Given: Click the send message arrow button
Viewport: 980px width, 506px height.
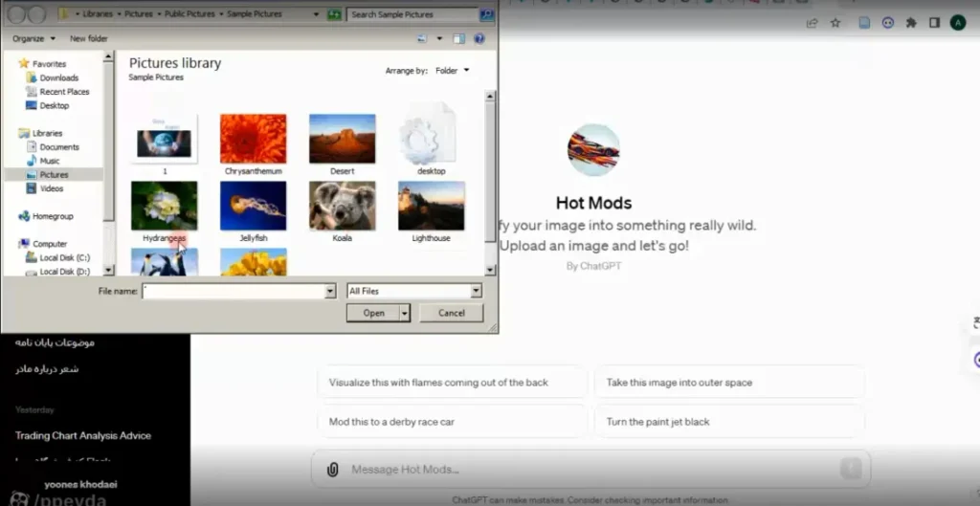Looking at the screenshot, I should point(851,469).
